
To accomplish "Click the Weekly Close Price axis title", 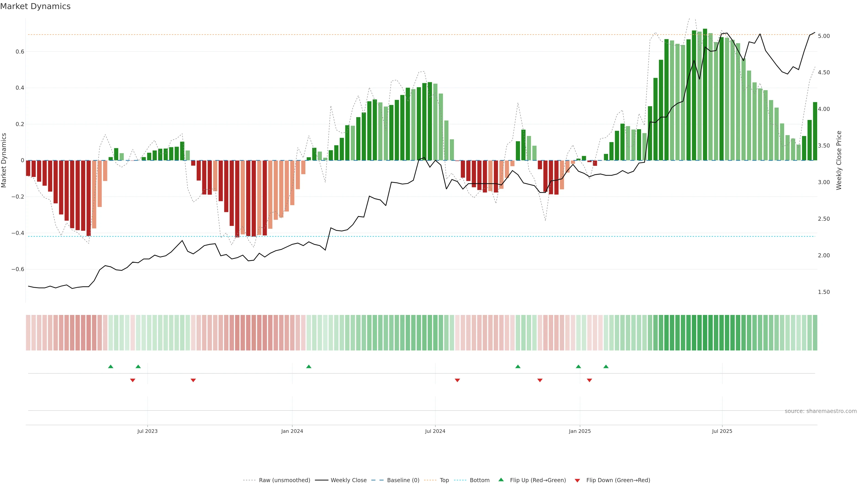I will [x=839, y=160].
